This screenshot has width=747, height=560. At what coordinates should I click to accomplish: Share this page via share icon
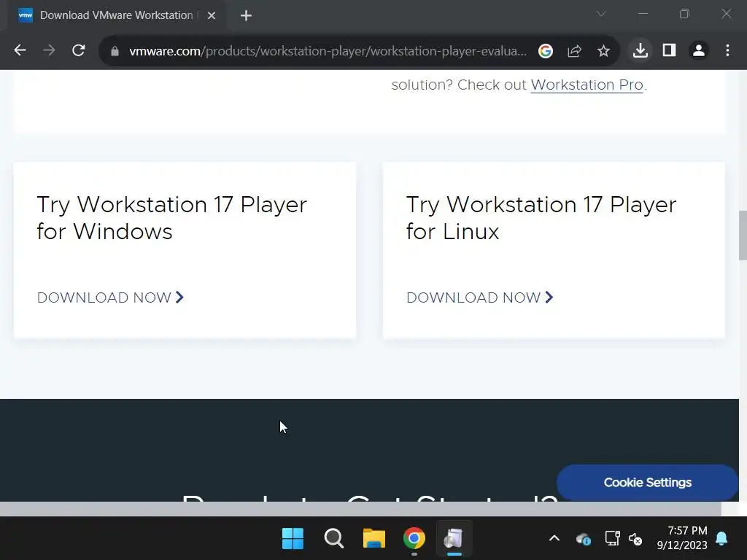(x=575, y=50)
